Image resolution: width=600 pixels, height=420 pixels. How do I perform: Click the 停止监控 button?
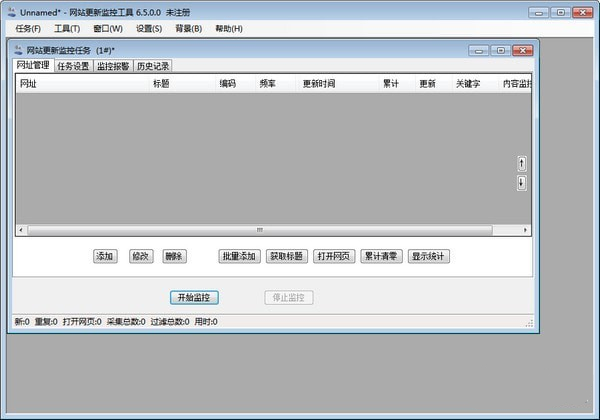tap(289, 298)
